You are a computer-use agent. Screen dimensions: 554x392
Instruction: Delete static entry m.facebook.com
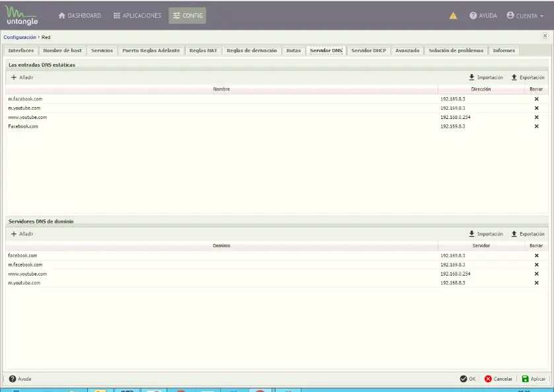click(x=536, y=99)
